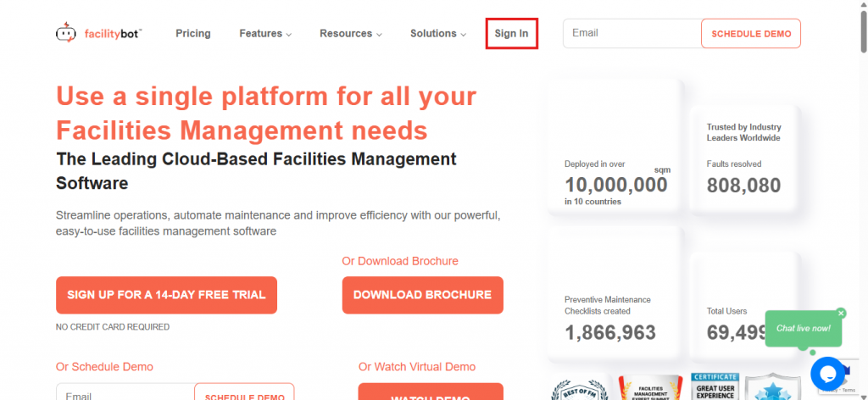
Task: Click 'Sign up for a 14-day free trial'
Action: tap(166, 295)
